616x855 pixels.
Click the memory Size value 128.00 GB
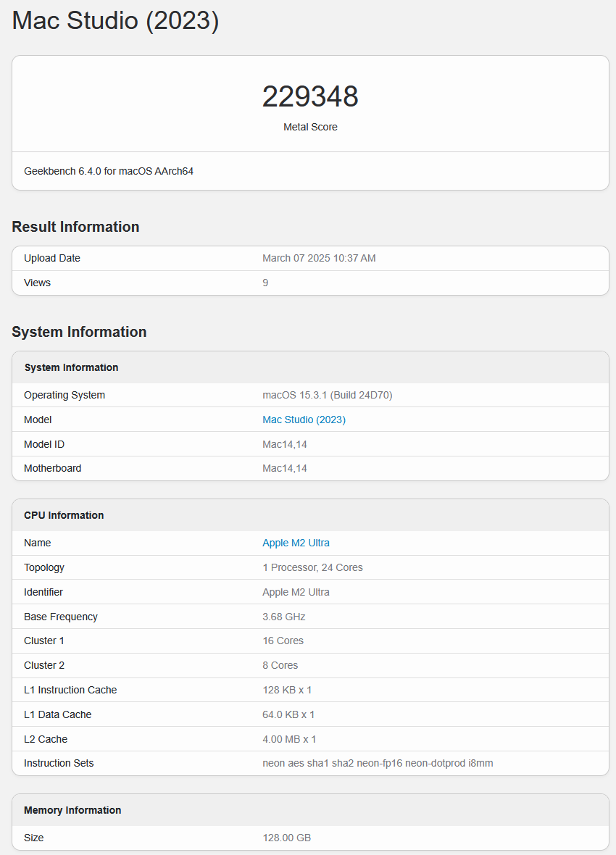pos(286,838)
